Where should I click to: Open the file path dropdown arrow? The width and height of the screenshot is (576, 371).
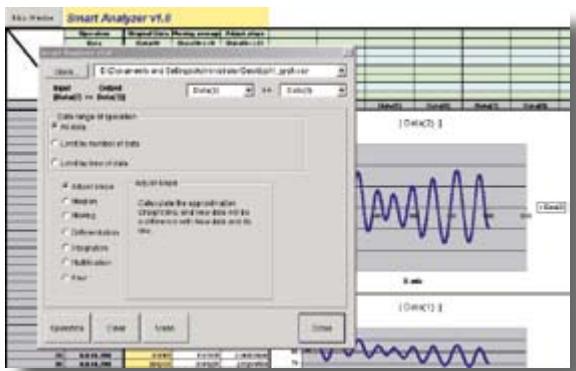pyautogui.click(x=341, y=71)
